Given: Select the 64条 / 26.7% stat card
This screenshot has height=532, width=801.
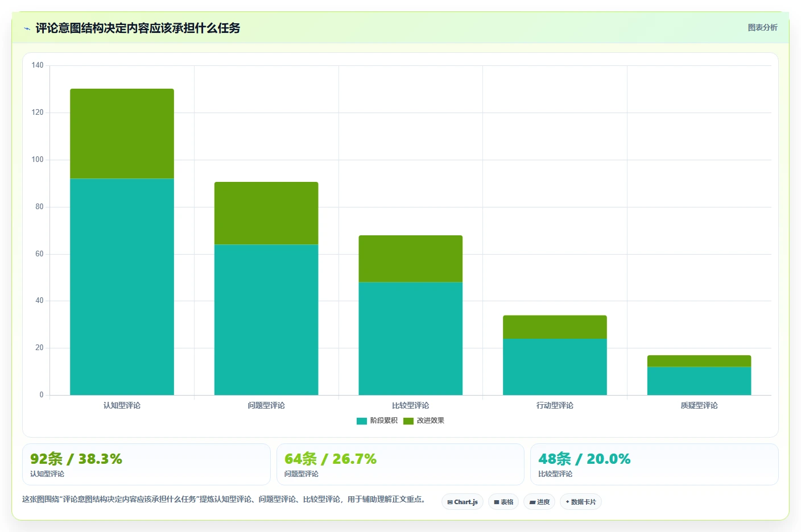Looking at the screenshot, I should [x=400, y=464].
